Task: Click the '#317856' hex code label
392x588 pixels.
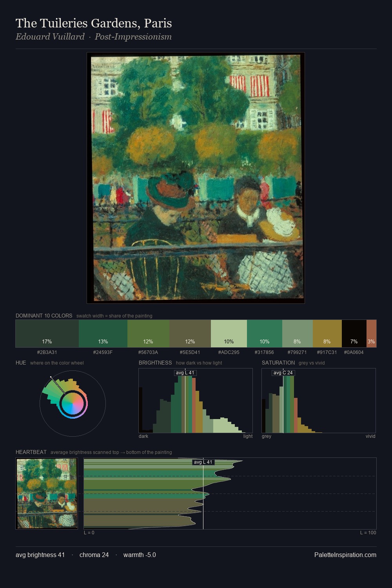Action: coord(265,352)
